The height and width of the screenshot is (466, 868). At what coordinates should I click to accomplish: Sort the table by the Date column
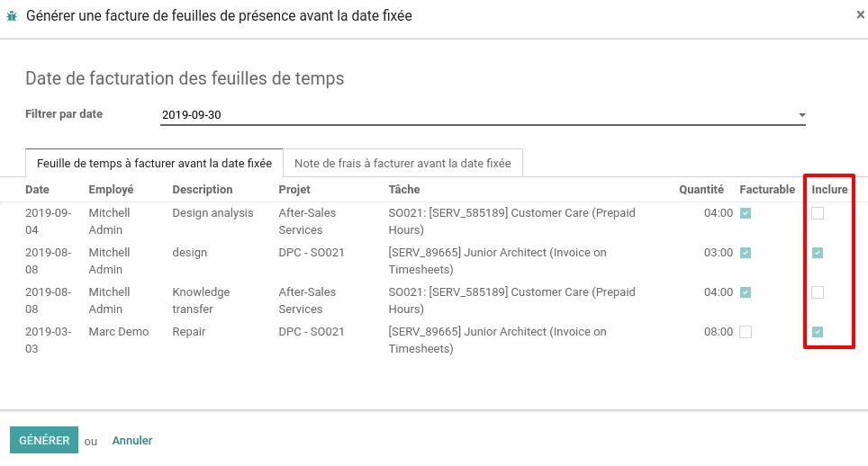click(37, 190)
